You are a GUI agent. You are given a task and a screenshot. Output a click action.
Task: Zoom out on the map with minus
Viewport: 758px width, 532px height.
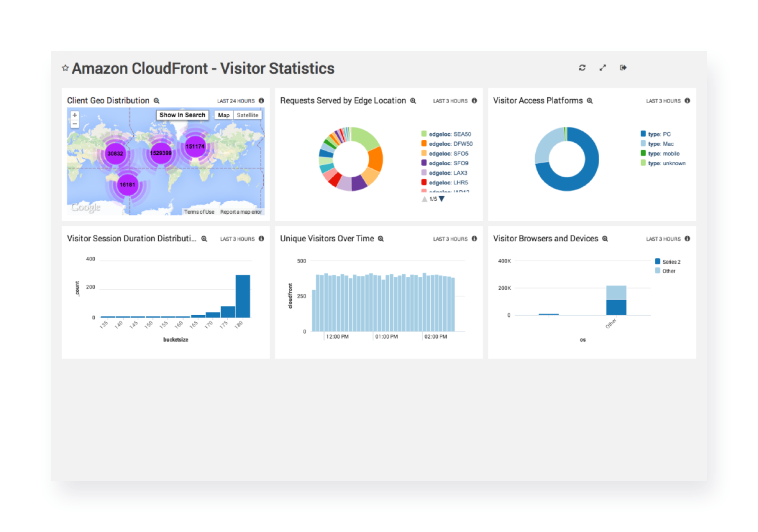point(74,124)
